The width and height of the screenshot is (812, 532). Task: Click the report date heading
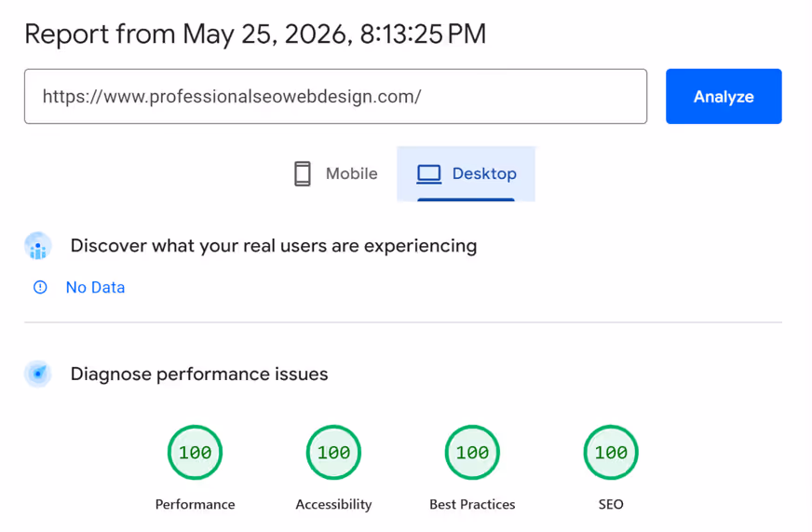pyautogui.click(x=255, y=34)
